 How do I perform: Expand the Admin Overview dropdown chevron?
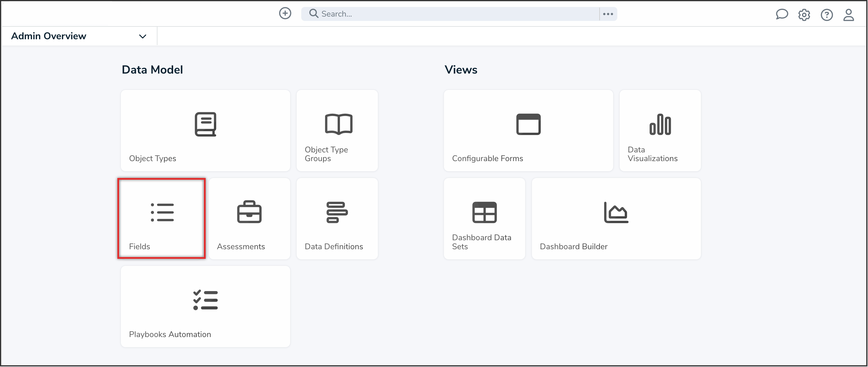[143, 36]
